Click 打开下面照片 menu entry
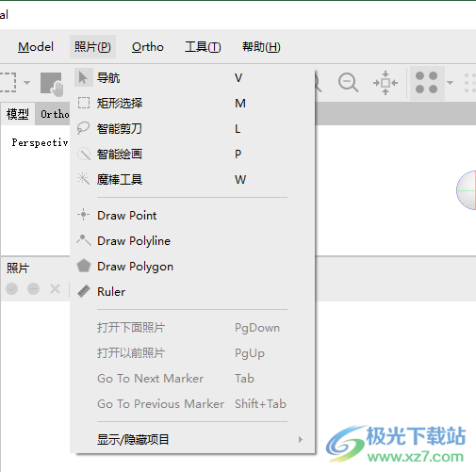 [192, 328]
